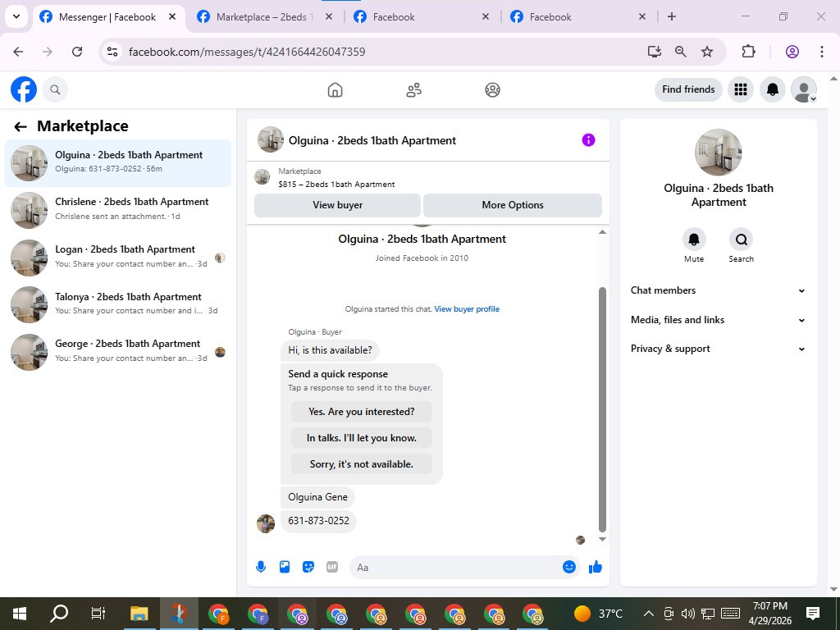This screenshot has height=630, width=840.
Task: Open the Facebook search magnifier
Action: pos(55,89)
